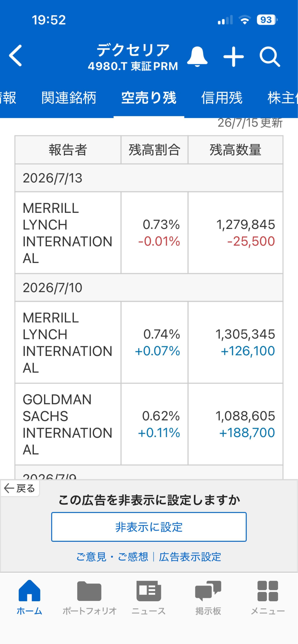
Task: Switch to 信用残 tab
Action: (x=222, y=97)
